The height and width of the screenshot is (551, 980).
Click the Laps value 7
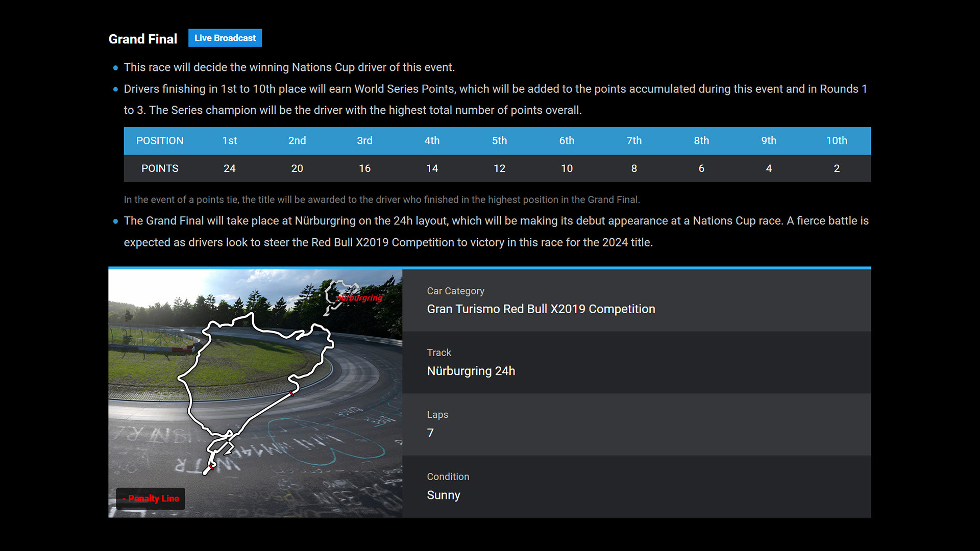[x=430, y=433]
